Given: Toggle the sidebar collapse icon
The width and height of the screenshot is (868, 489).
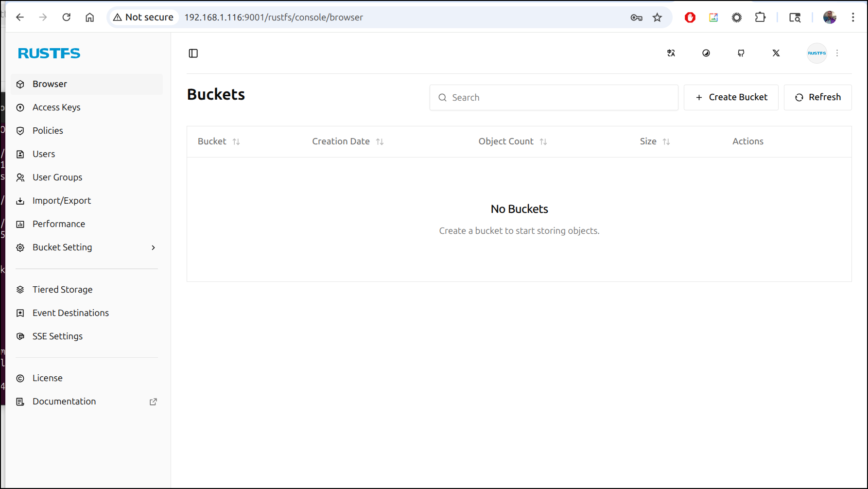Looking at the screenshot, I should tap(193, 53).
